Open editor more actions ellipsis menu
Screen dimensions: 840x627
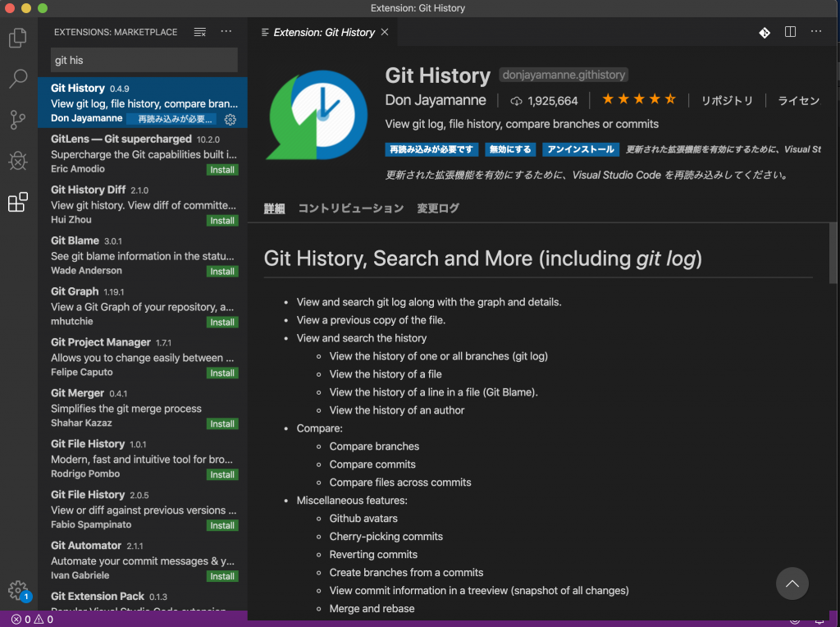[816, 31]
